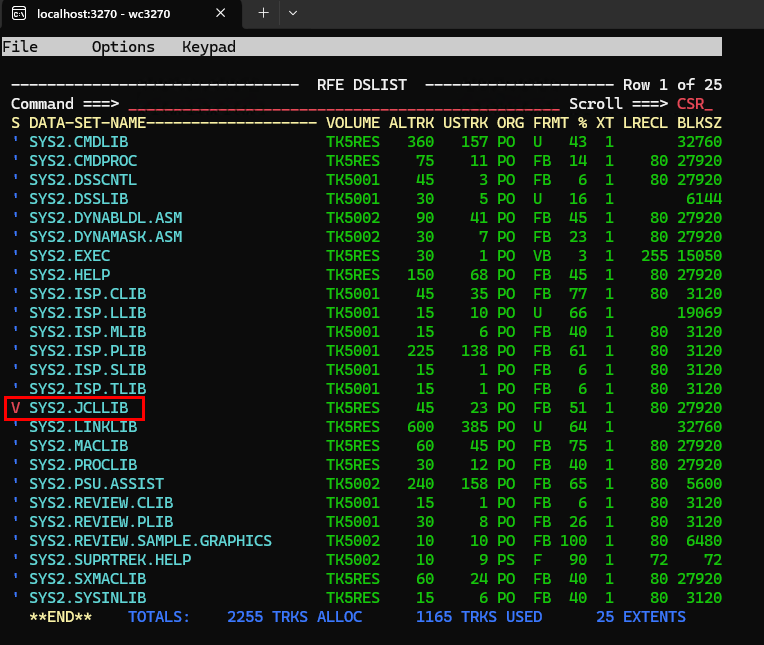764x645 pixels.
Task: Click the terminal icon in the tab
Action: [x=19, y=13]
